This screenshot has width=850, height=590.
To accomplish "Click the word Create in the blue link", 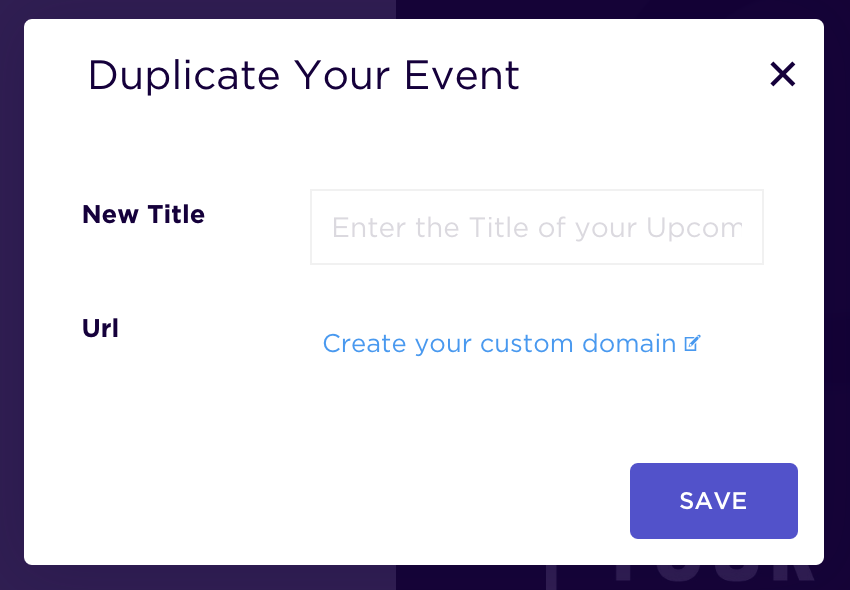I will pos(364,343).
